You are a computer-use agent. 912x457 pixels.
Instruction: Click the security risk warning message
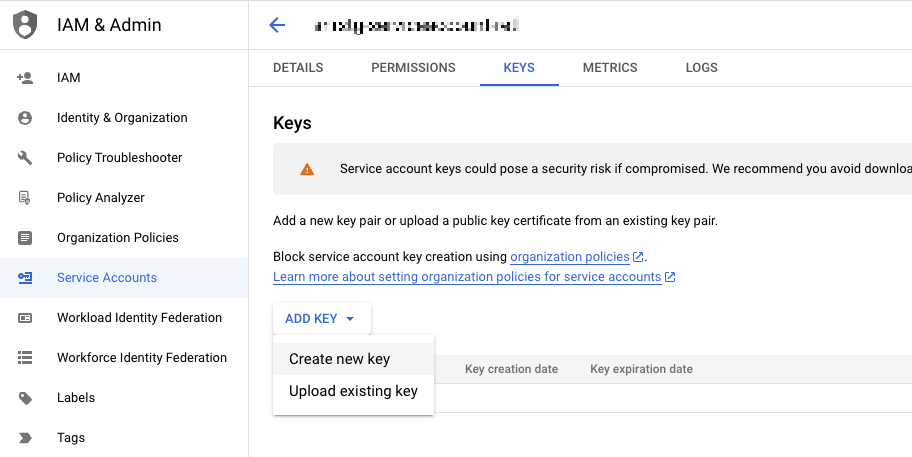(x=626, y=169)
